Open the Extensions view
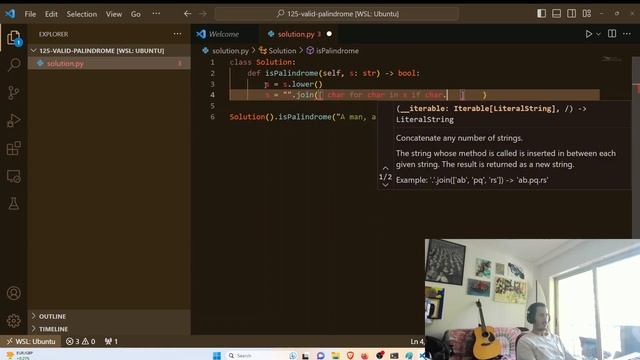This screenshot has height=360, width=640. (x=13, y=148)
